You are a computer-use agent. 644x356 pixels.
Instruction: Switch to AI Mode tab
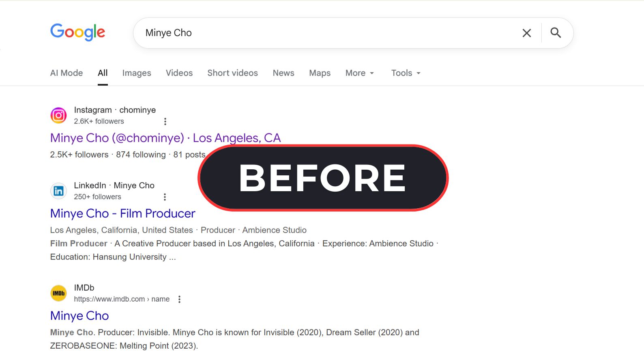click(67, 73)
